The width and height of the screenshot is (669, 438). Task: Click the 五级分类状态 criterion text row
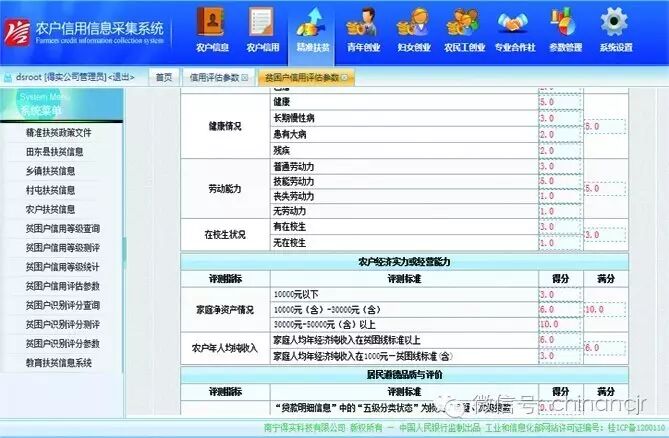(404, 408)
